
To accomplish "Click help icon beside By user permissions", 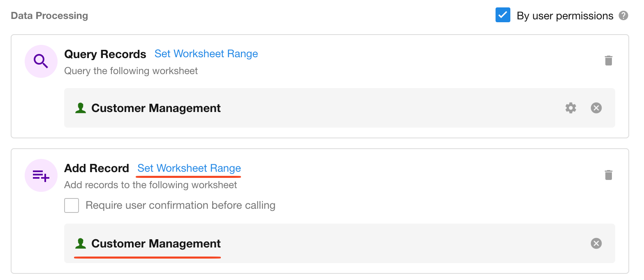I will [x=623, y=16].
